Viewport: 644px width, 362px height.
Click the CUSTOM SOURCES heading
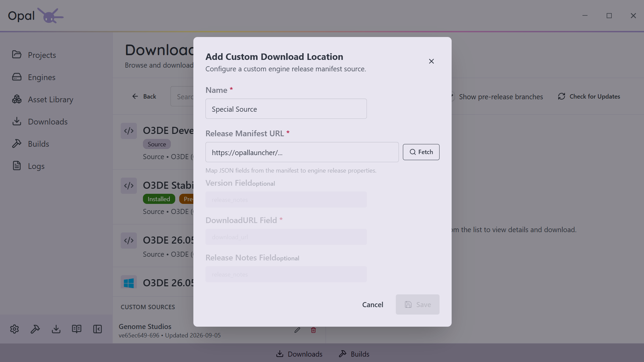coord(148,307)
